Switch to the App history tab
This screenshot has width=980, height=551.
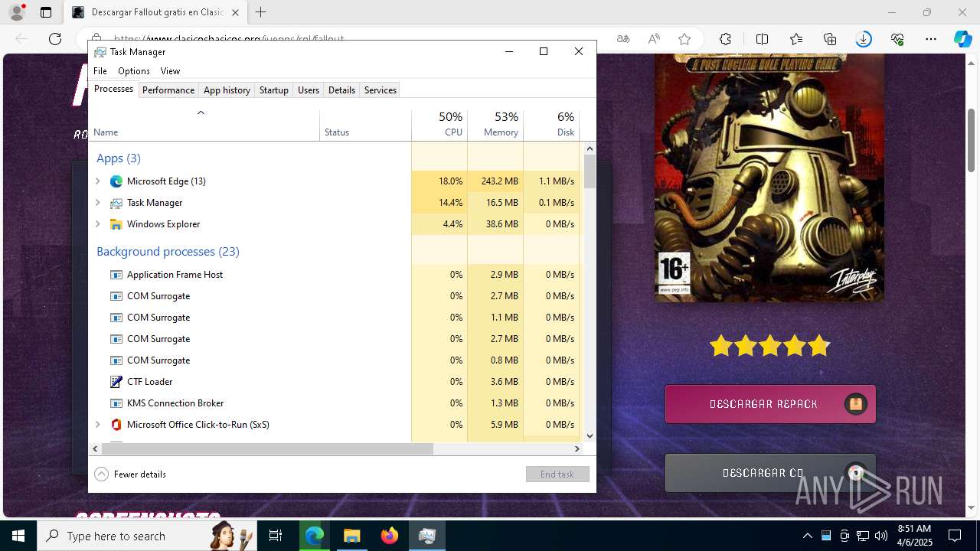227,90
